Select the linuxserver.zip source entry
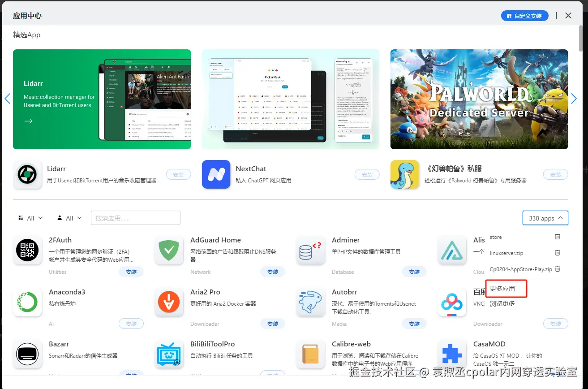 (506, 253)
